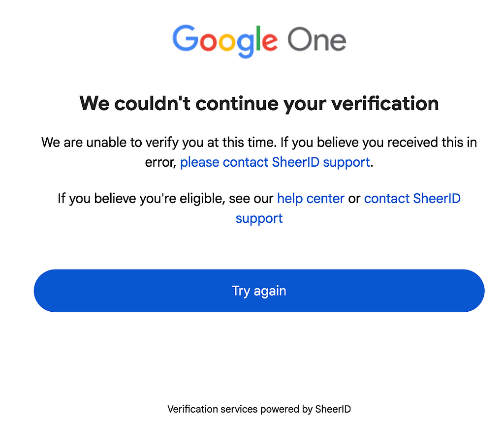The width and height of the screenshot is (504, 448).
Task: Click the word 'error,' before the support link
Action: [x=161, y=162]
